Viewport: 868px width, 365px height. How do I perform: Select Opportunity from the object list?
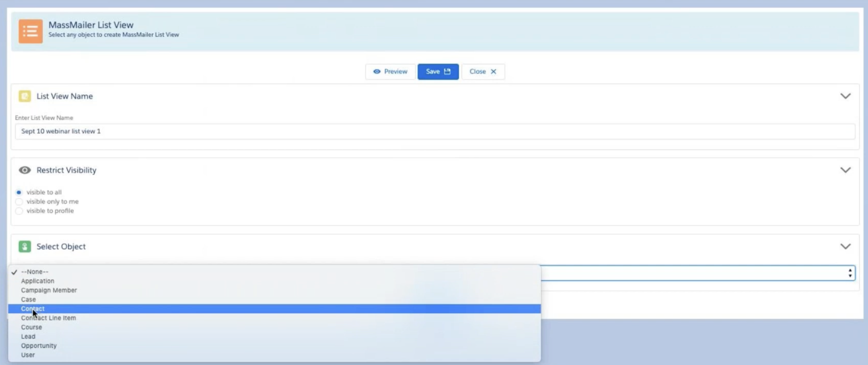274,346
